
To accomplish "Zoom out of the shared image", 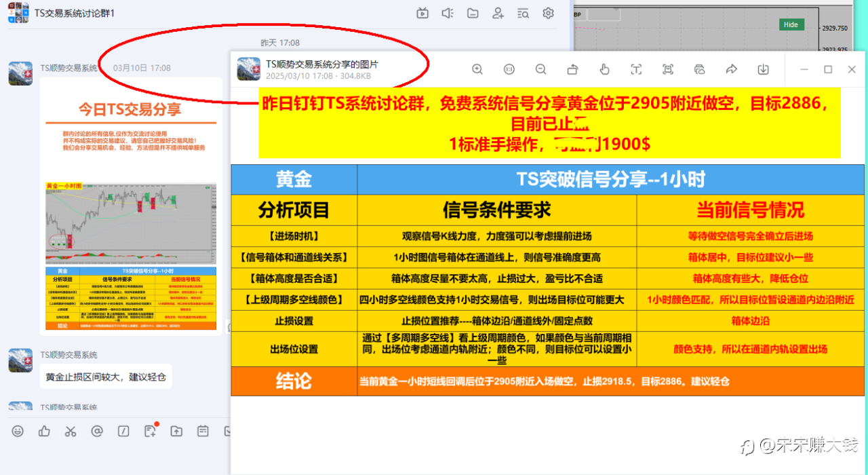I will coord(540,69).
